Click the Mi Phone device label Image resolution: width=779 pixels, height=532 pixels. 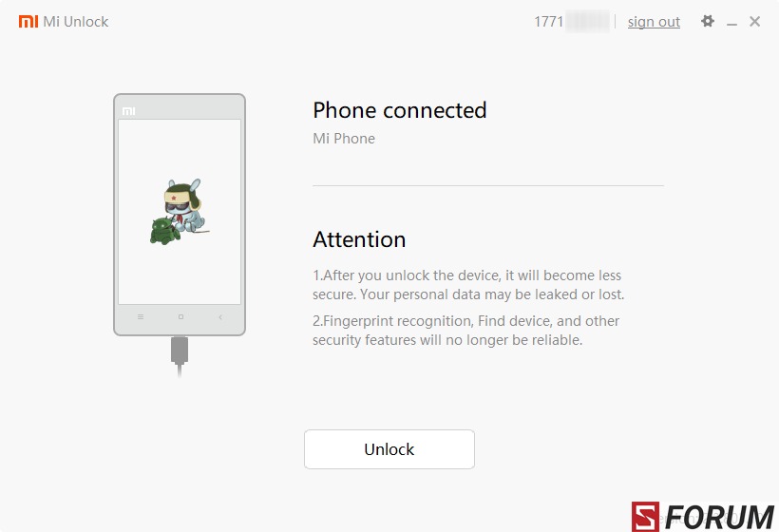(344, 139)
